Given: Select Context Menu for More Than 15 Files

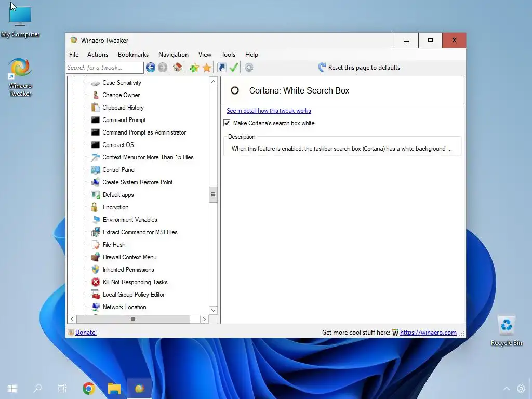Looking at the screenshot, I should [x=148, y=157].
